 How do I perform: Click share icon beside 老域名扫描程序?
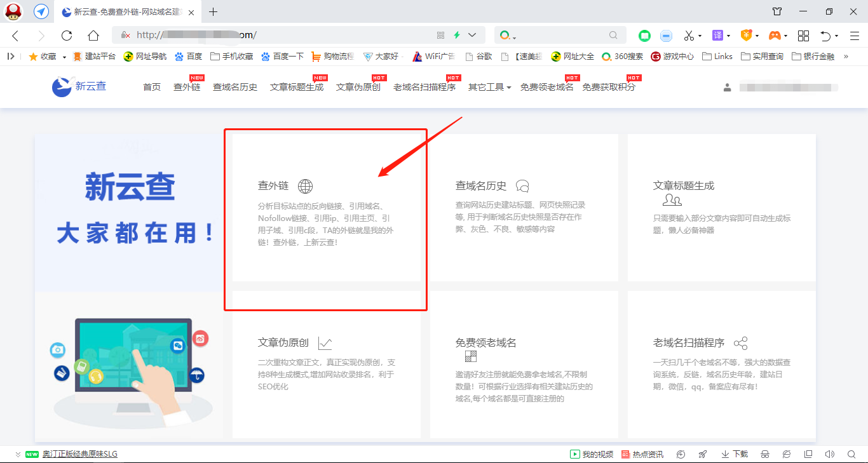tap(740, 344)
